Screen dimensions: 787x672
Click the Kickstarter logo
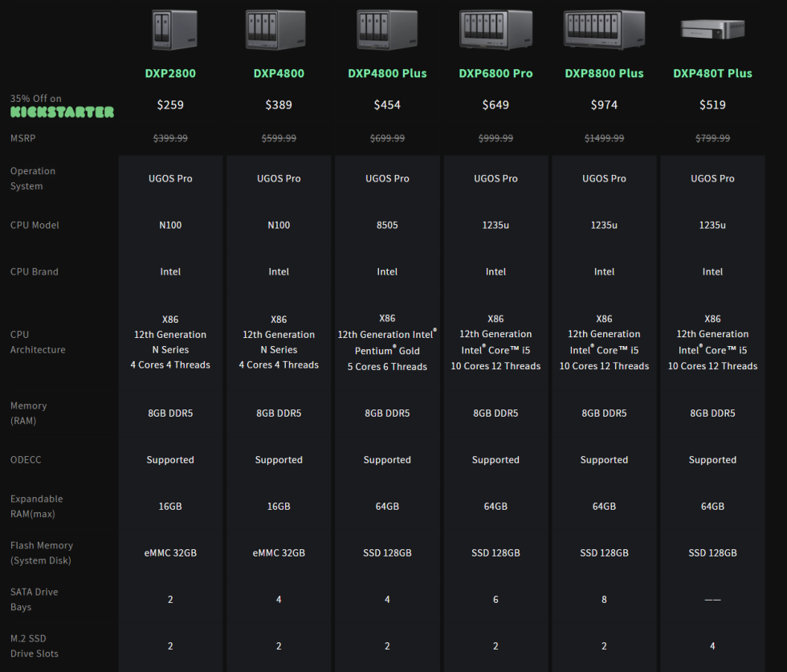(63, 112)
